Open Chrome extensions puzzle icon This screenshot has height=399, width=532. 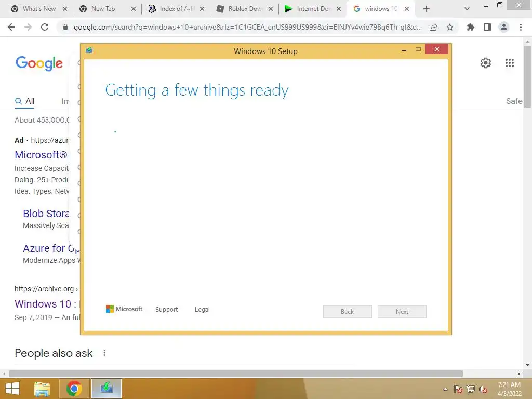click(x=470, y=27)
